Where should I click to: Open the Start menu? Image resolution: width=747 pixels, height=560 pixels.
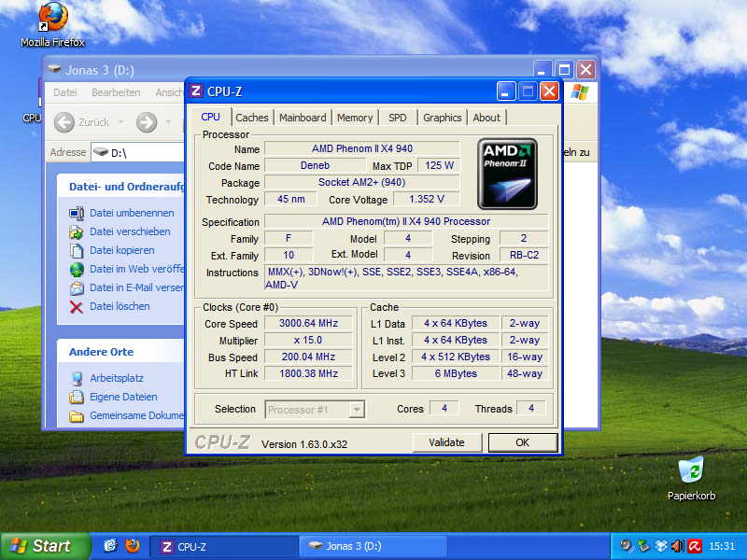point(45,546)
